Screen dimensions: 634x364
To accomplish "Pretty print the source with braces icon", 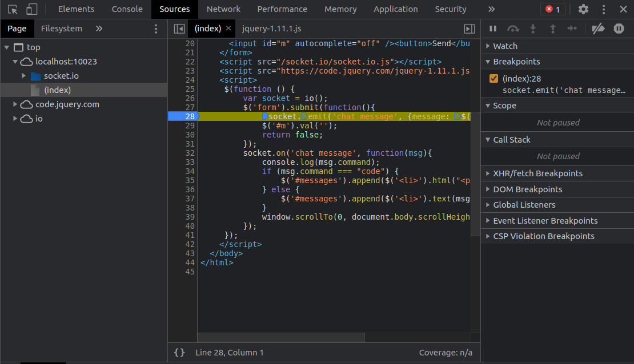I will (179, 352).
